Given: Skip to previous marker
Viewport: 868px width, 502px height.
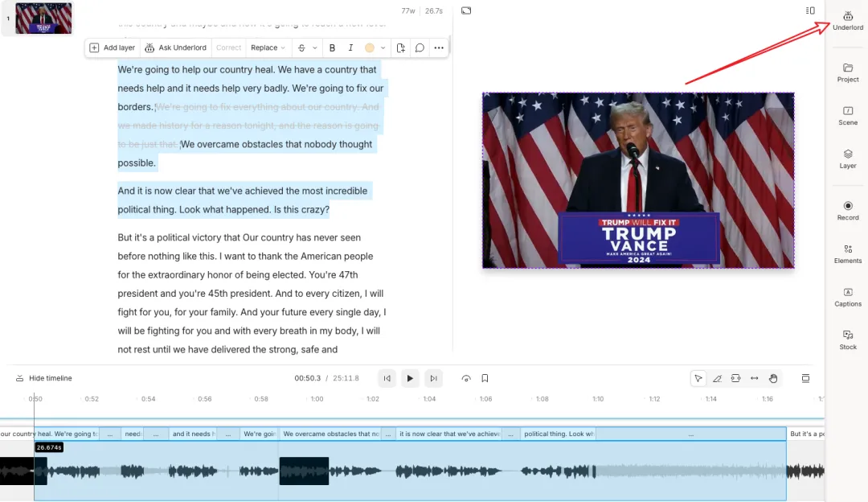Looking at the screenshot, I should 387,378.
